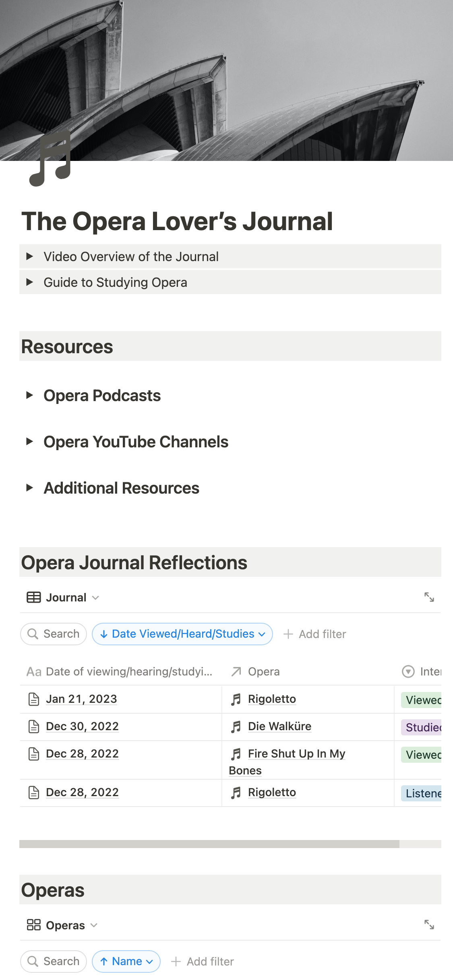Click the music note icon beside Die Walküre
The image size is (453, 980).
click(236, 727)
